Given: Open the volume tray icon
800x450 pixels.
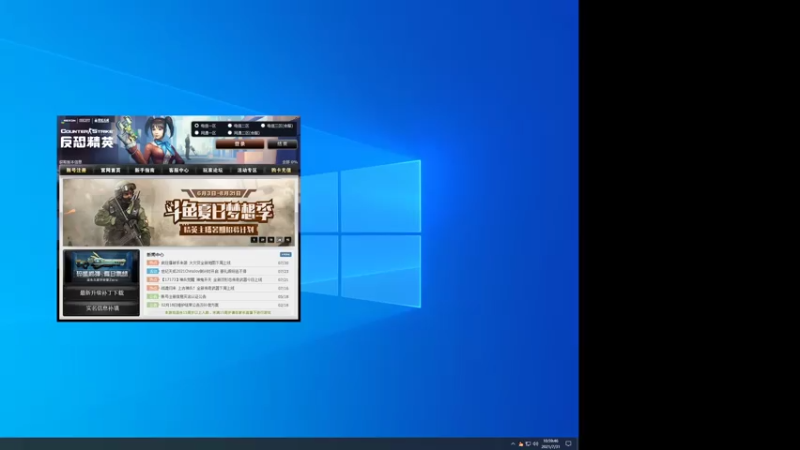Looking at the screenshot, I should click(x=536, y=444).
